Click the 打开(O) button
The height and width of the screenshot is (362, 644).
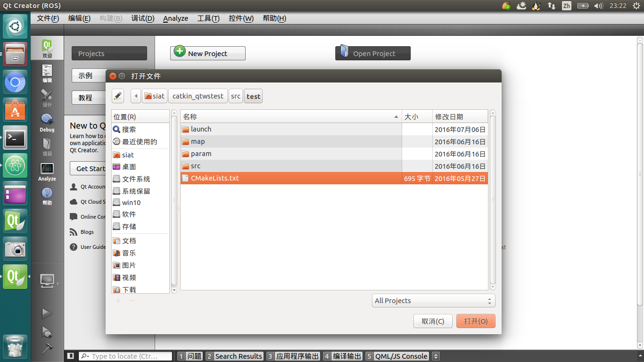476,321
